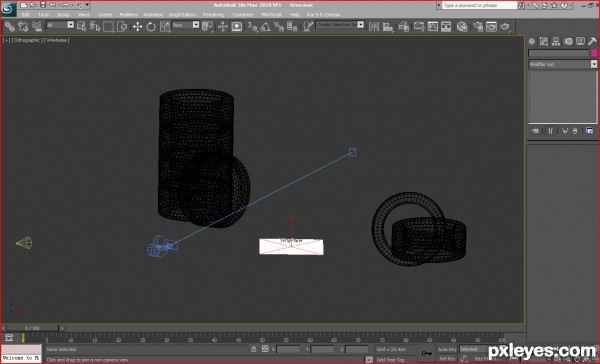
Task: Click Add Time Tag
Action: [x=390, y=359]
